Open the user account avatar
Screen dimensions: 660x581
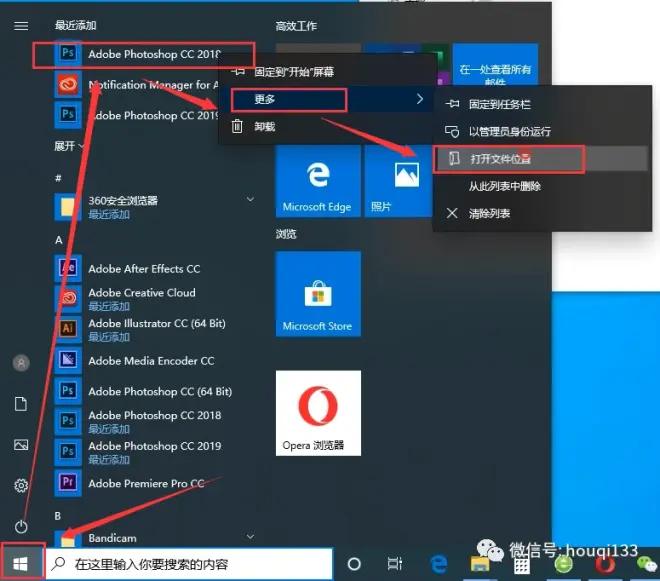tap(21, 362)
